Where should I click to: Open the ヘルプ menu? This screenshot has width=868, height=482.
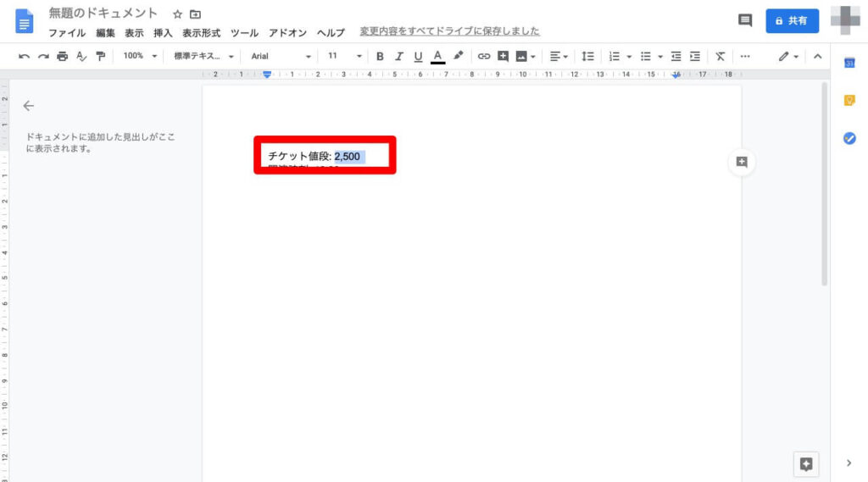click(331, 33)
